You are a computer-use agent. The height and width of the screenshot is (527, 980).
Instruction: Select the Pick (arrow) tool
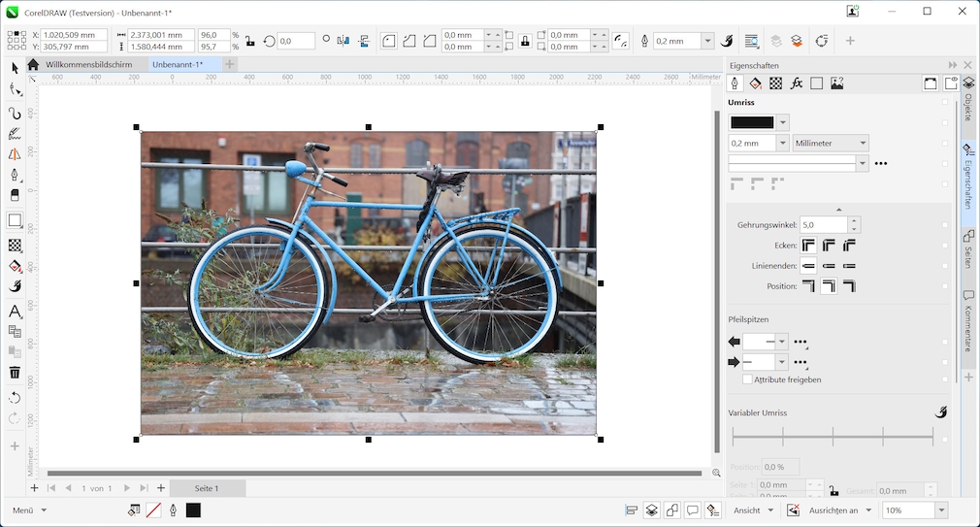point(15,68)
